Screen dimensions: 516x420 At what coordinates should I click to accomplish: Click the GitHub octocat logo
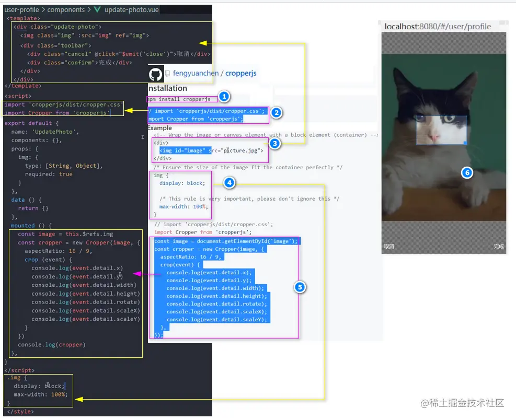coord(155,74)
